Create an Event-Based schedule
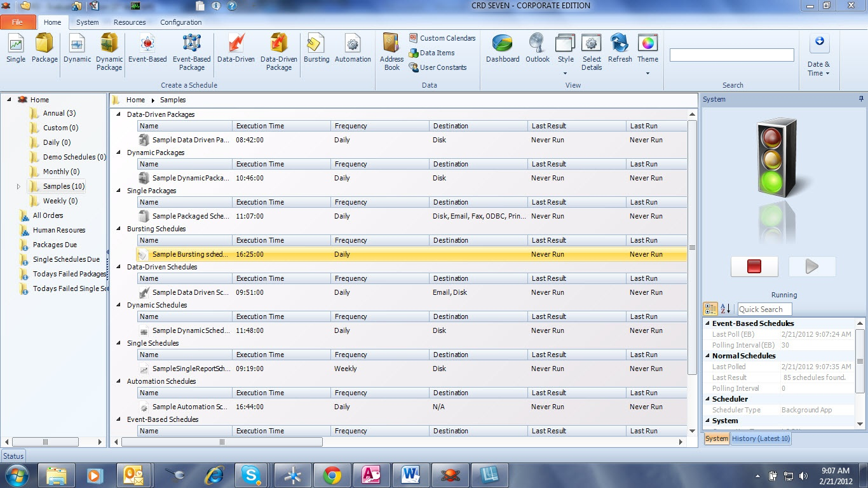This screenshot has height=488, width=868. pos(147,51)
